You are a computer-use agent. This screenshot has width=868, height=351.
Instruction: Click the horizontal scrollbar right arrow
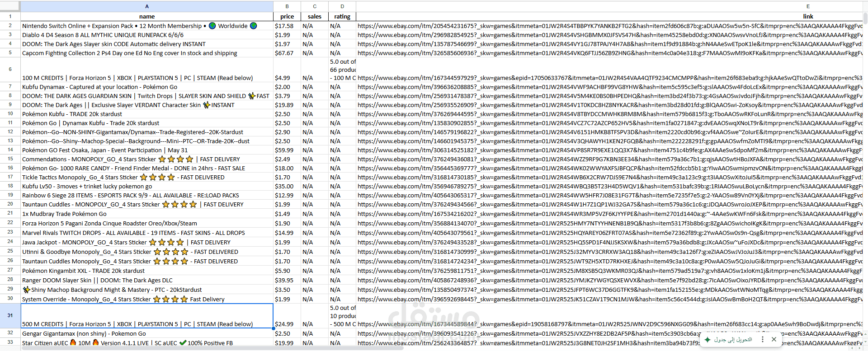point(859,348)
